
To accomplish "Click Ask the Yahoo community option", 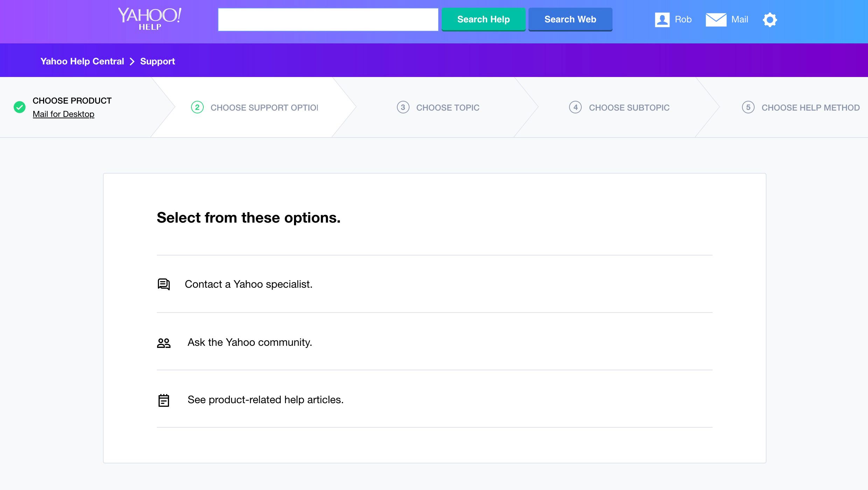I will (x=250, y=342).
